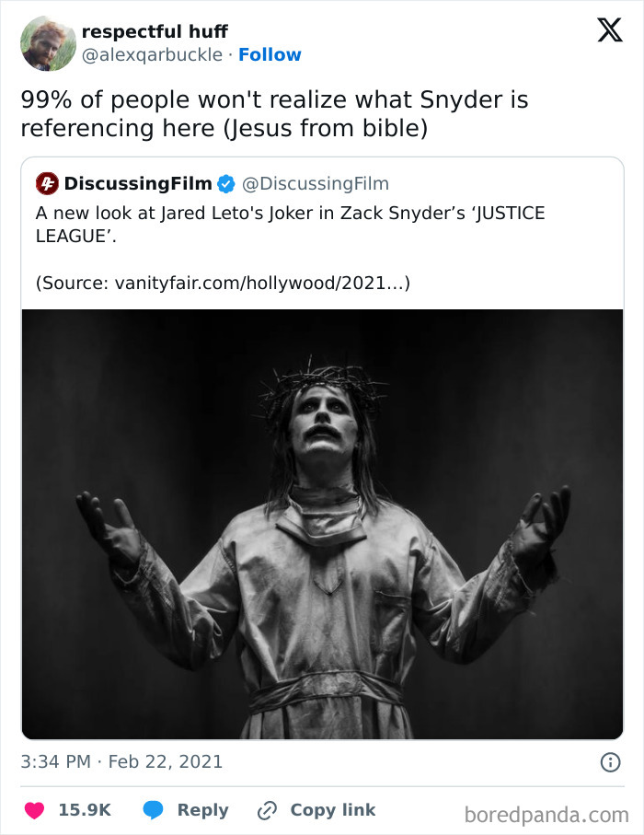The image size is (644, 835).
Task: Follow the account @alexqarbuckle
Action: [270, 55]
